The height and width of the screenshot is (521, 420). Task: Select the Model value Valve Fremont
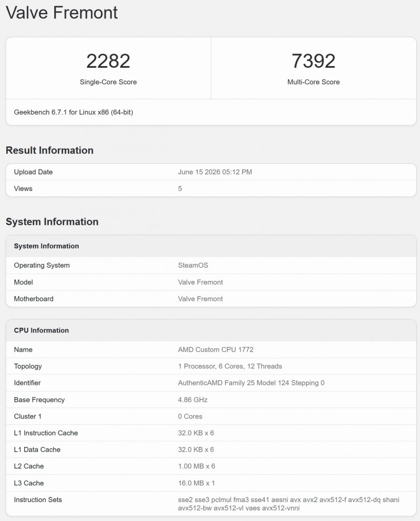pyautogui.click(x=200, y=283)
